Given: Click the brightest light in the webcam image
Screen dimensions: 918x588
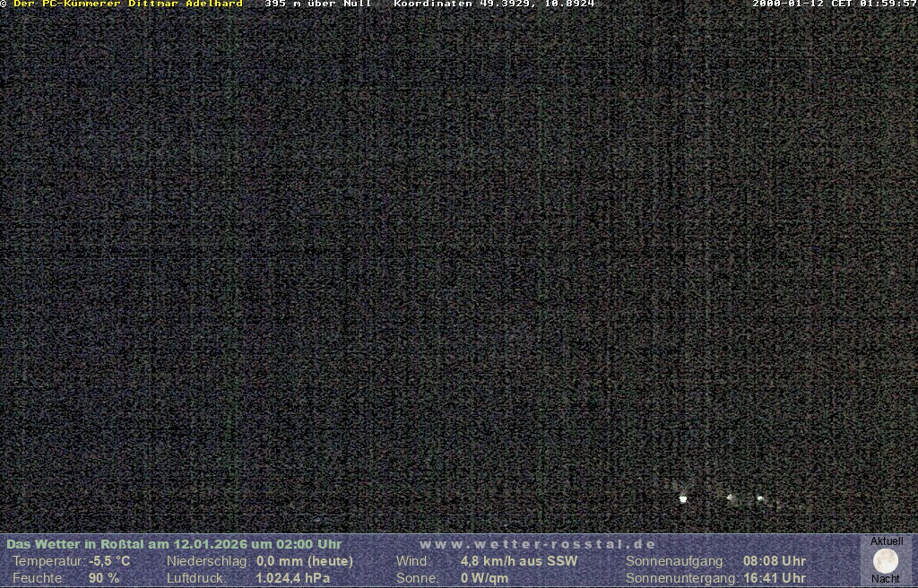Looking at the screenshot, I should [x=683, y=498].
